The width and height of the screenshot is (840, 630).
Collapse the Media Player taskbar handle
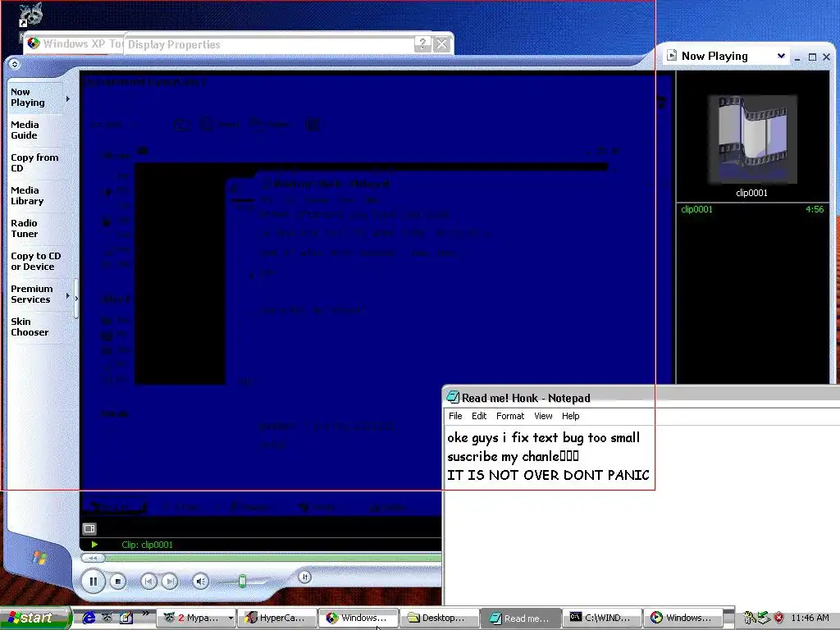[x=76, y=299]
